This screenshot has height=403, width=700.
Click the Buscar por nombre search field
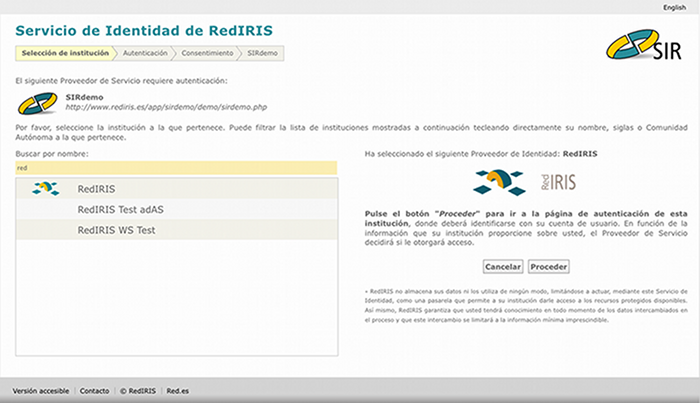pyautogui.click(x=176, y=168)
